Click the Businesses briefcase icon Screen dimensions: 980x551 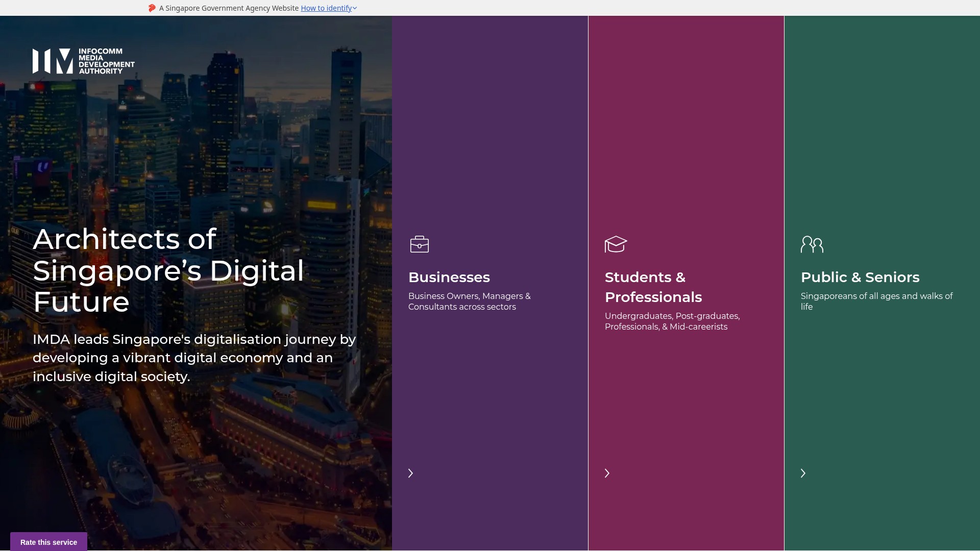[420, 244]
